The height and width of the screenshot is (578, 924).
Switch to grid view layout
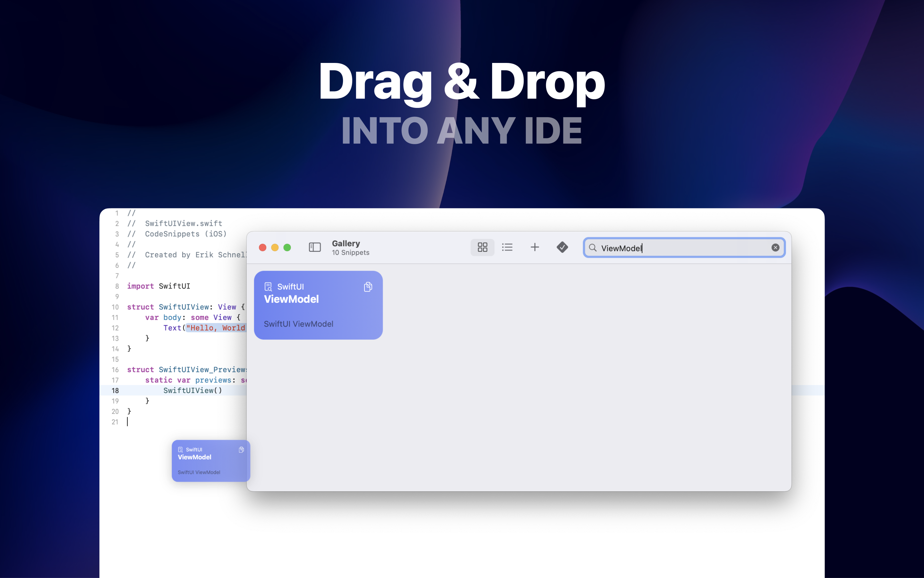coord(482,247)
